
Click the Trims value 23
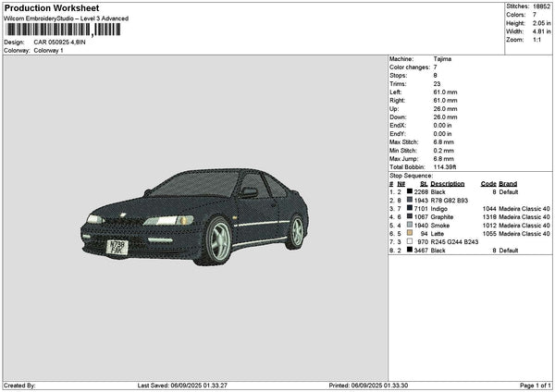[x=437, y=84]
